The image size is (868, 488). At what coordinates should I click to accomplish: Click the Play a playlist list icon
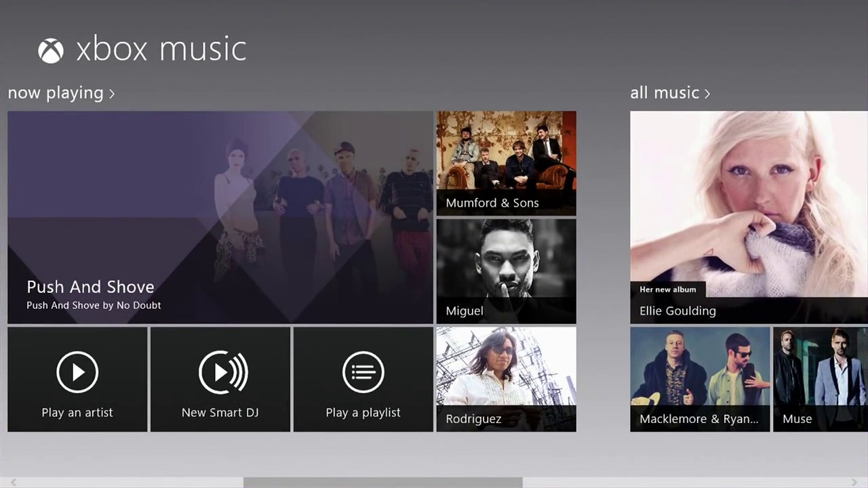tap(363, 371)
